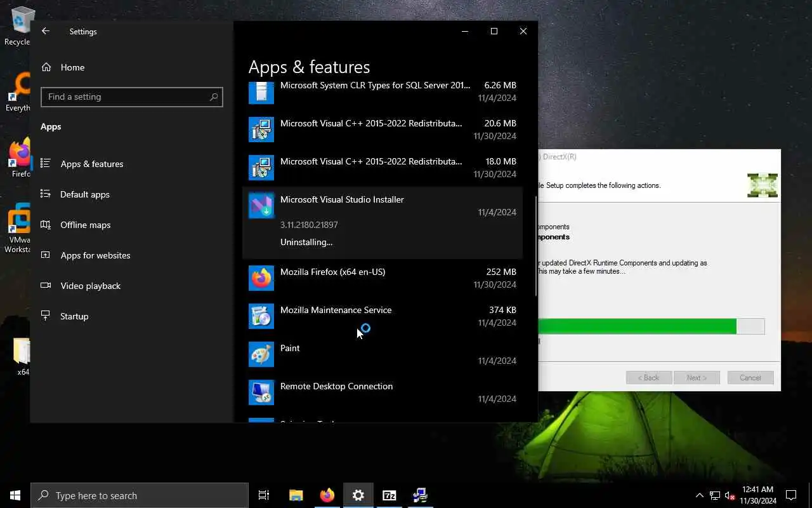The height and width of the screenshot is (508, 812).
Task: Click the Apps & features sidebar list icon
Action: (x=46, y=163)
